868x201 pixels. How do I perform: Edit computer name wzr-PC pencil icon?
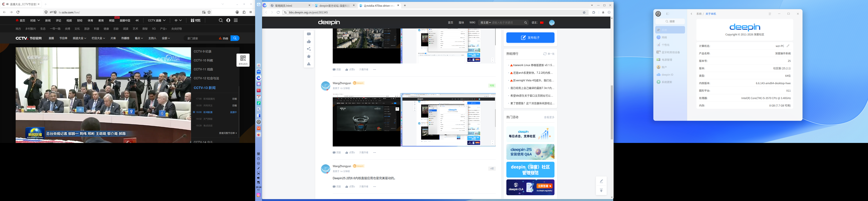[x=788, y=46]
